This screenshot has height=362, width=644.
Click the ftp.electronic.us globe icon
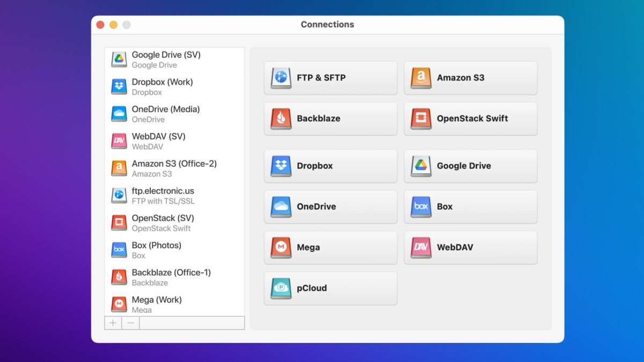[119, 196]
